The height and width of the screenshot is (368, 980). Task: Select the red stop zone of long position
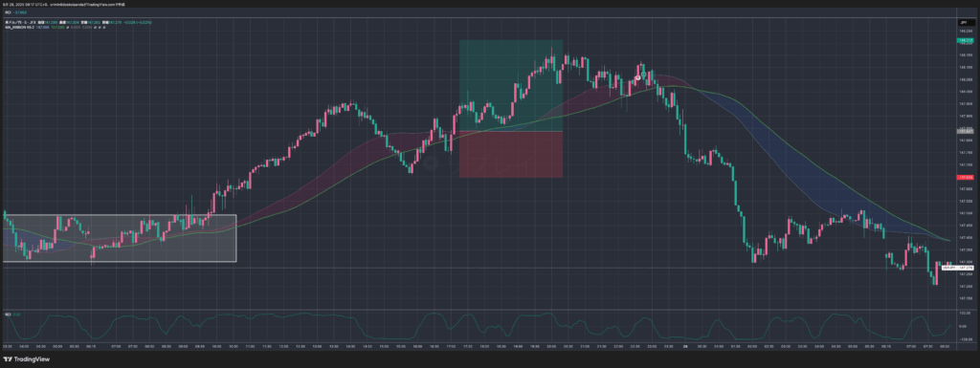click(x=511, y=154)
